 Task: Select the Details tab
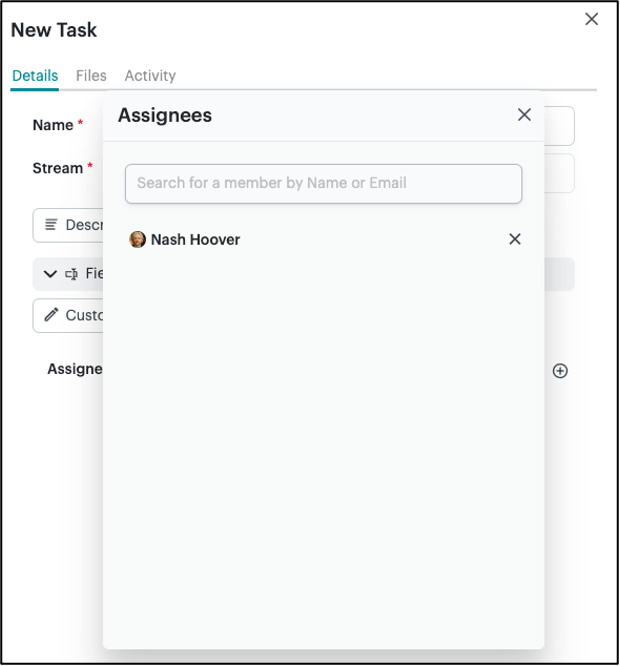(x=35, y=76)
